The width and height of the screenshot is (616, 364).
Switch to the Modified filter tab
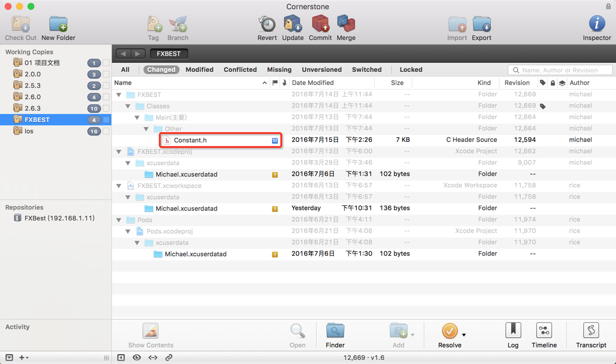click(x=200, y=70)
